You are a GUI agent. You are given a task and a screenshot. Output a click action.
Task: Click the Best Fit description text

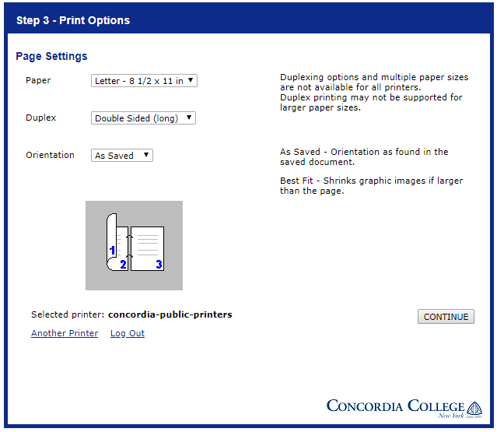tap(371, 185)
